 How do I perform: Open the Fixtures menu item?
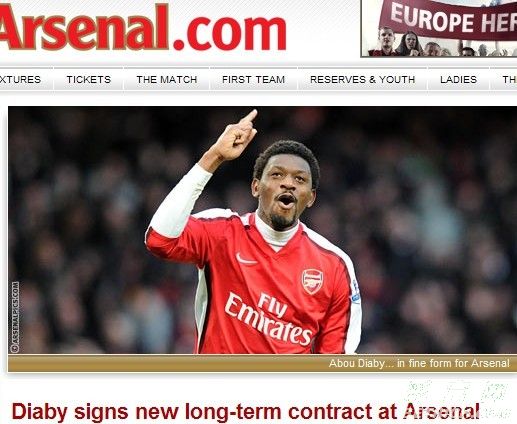click(20, 80)
